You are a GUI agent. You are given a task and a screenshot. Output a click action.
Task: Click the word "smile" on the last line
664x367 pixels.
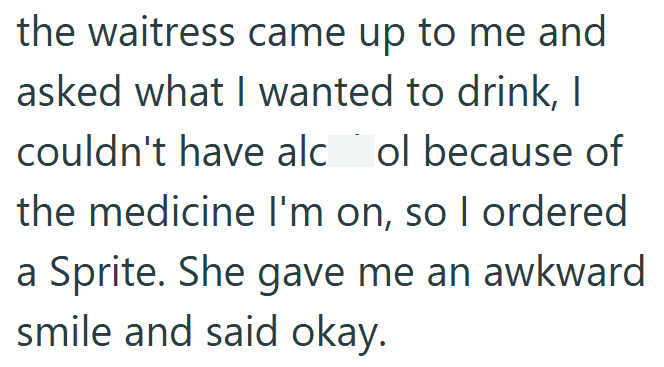click(64, 332)
